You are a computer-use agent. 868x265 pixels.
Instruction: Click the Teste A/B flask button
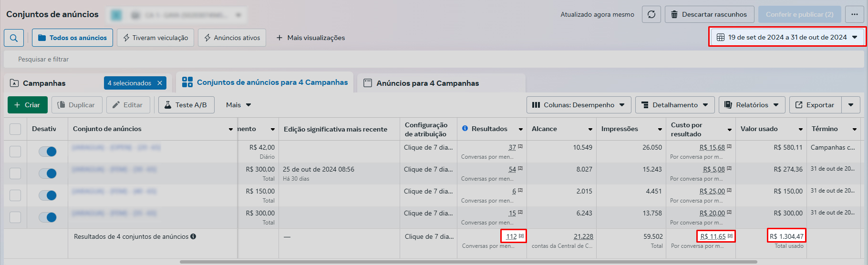(x=186, y=105)
